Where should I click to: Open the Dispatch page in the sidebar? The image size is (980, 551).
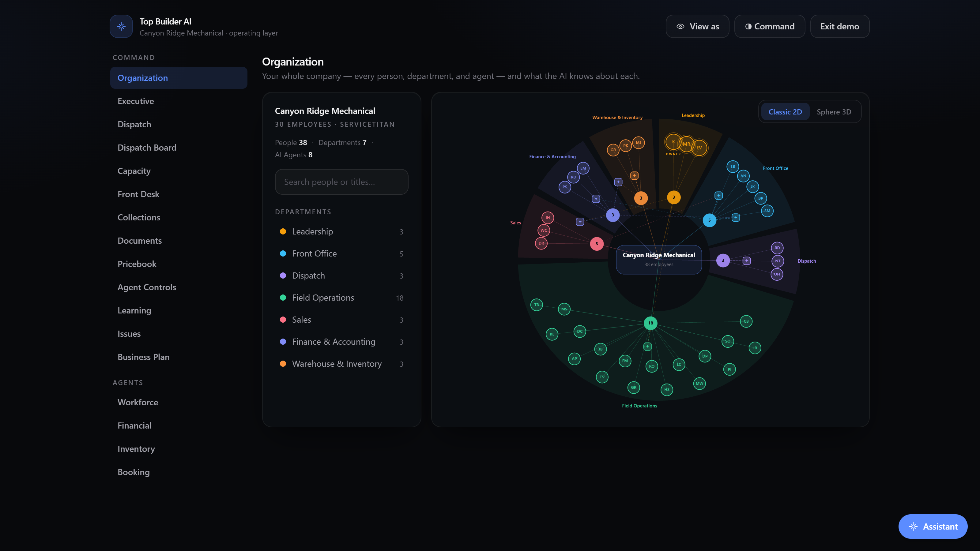pyautogui.click(x=179, y=124)
